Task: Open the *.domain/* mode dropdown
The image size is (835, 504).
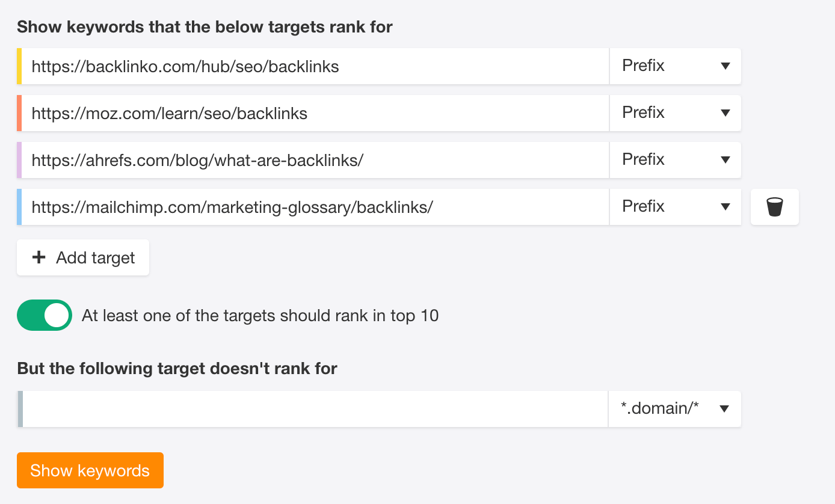Action: tap(675, 409)
